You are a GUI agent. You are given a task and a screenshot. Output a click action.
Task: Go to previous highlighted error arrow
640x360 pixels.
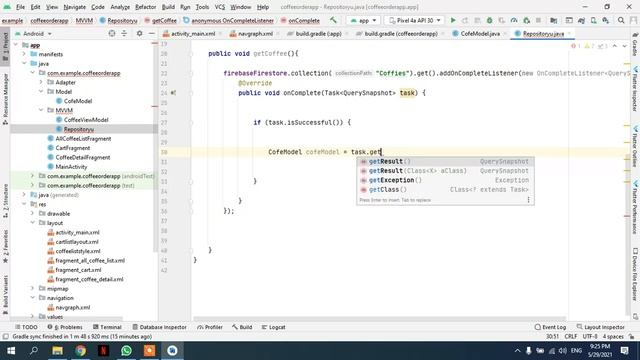pyautogui.click(x=615, y=46)
